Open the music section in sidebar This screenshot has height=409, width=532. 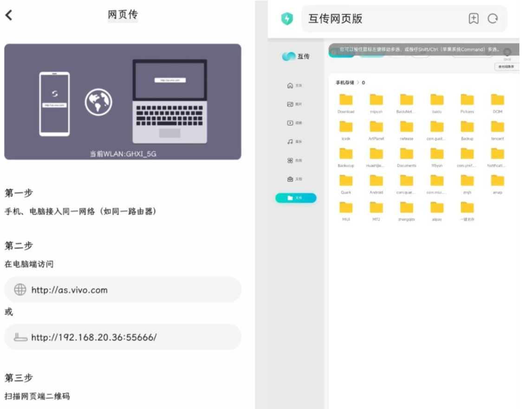294,141
